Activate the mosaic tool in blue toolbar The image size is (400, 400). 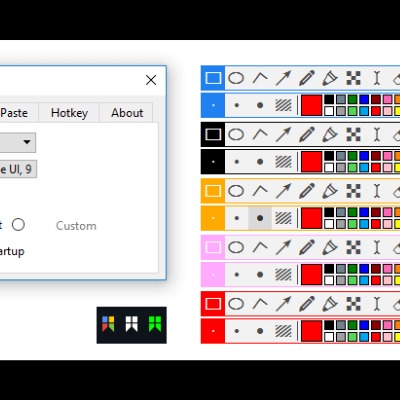353,78
